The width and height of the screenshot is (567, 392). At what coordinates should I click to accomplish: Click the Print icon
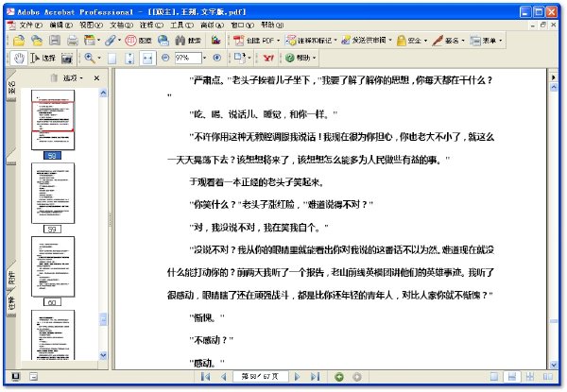click(72, 40)
